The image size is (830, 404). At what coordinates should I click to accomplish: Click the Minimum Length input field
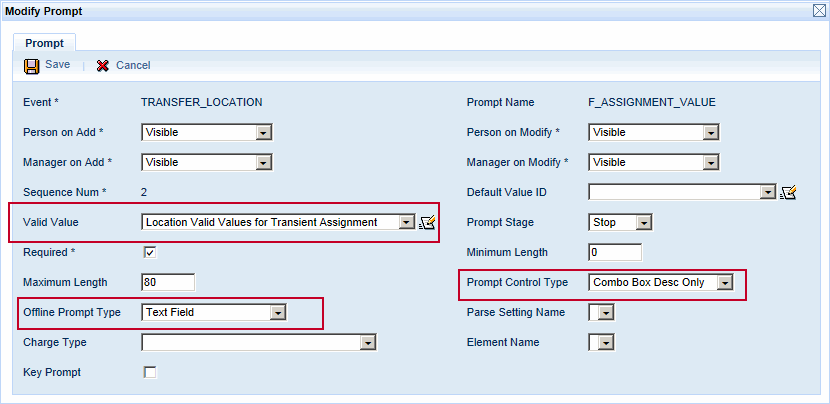click(614, 253)
